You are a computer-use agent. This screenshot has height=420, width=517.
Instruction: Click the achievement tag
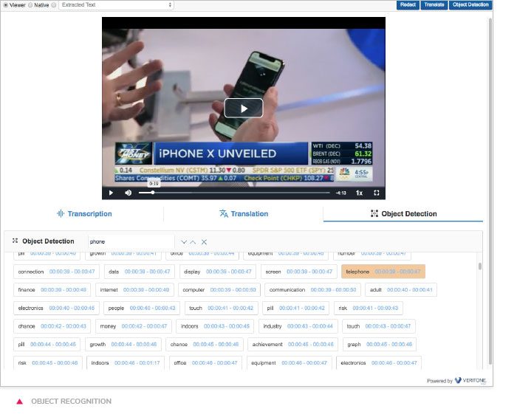(292, 344)
